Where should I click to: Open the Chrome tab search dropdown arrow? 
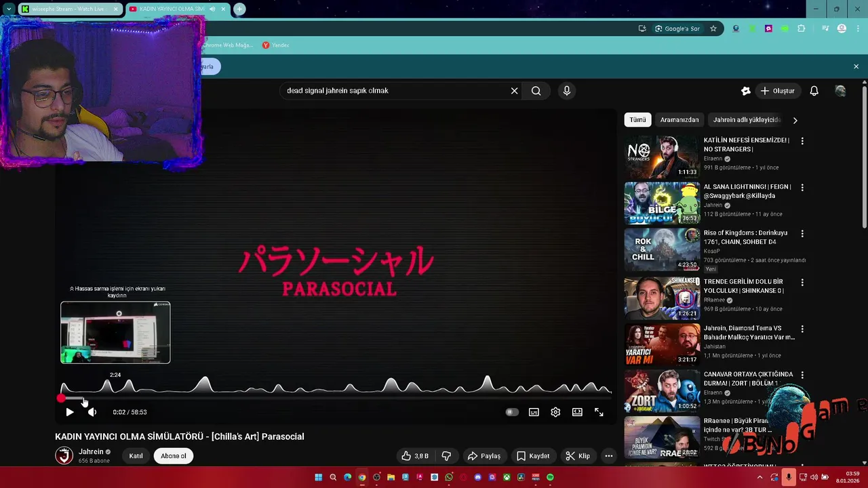click(9, 9)
